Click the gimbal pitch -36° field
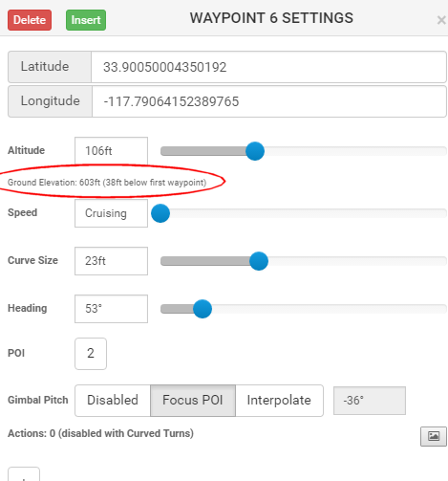Viewport: 448px width, 481px height. pyautogui.click(x=370, y=401)
